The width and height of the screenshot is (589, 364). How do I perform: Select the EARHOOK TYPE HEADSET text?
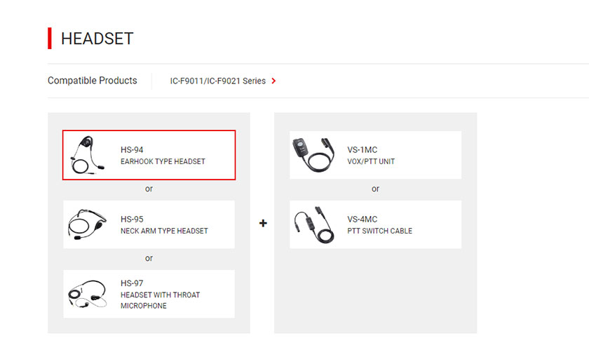(163, 161)
